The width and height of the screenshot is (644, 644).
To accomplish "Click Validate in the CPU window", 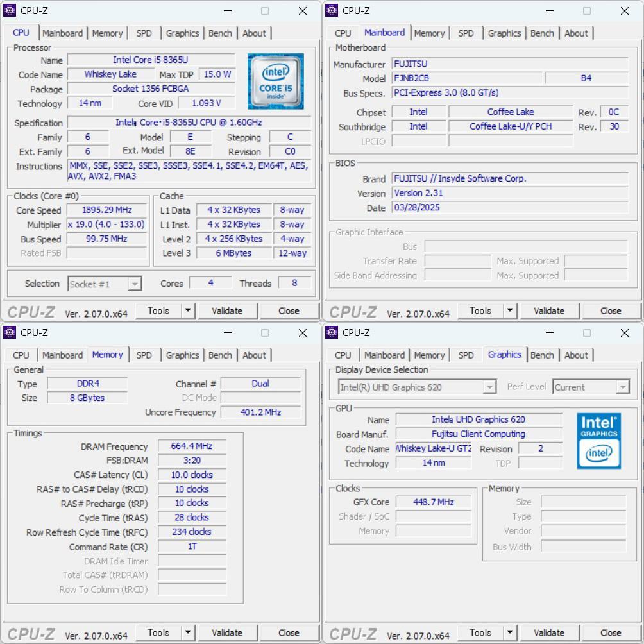I will pos(228,310).
